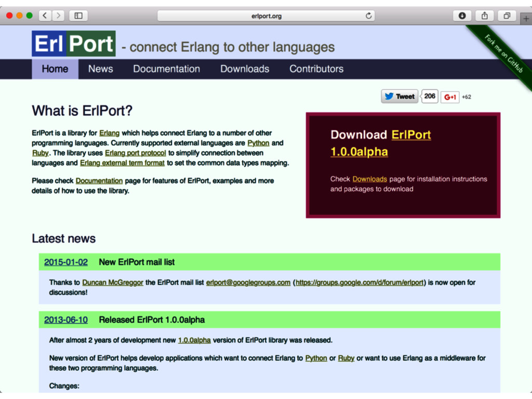The height and width of the screenshot is (399, 532).
Task: Follow the Erlang link in the intro
Action: (109, 133)
